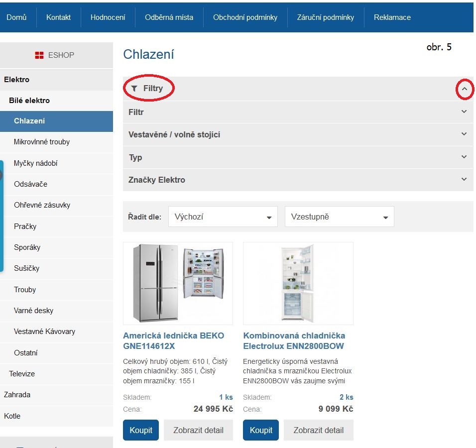
Task: Select the Bílé elektro subcategory
Action: coord(56,101)
